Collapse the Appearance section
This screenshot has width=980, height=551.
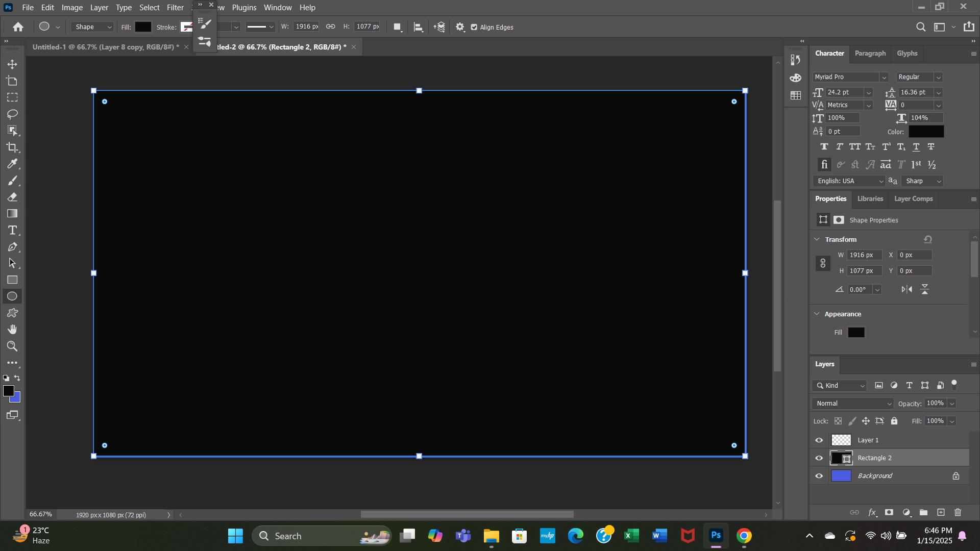(x=817, y=314)
